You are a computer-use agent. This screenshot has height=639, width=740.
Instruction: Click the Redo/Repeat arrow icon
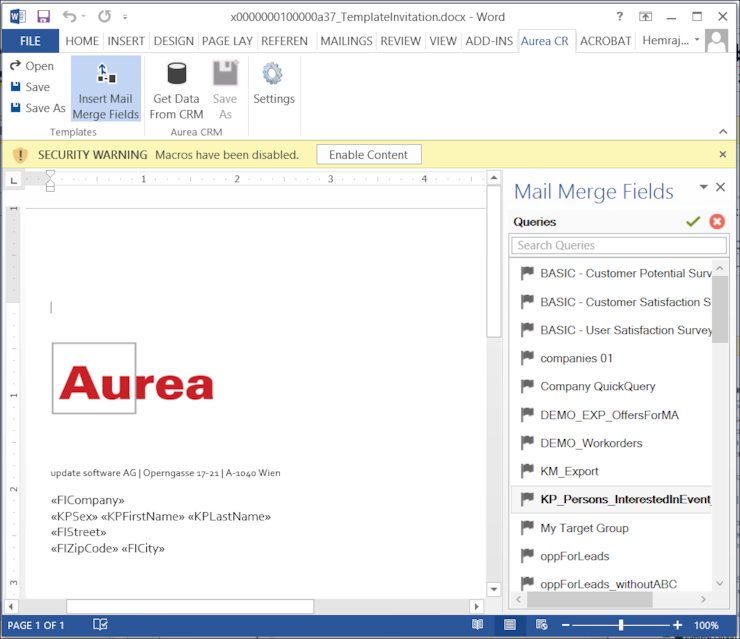tap(104, 17)
